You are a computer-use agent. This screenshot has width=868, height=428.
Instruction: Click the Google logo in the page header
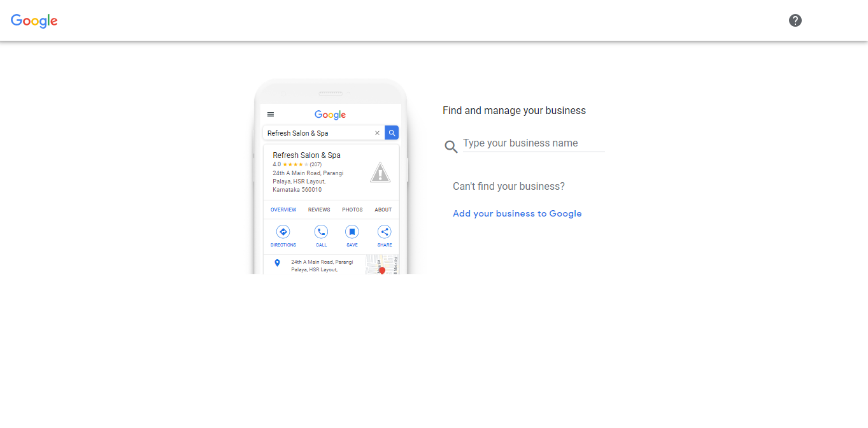click(x=34, y=21)
